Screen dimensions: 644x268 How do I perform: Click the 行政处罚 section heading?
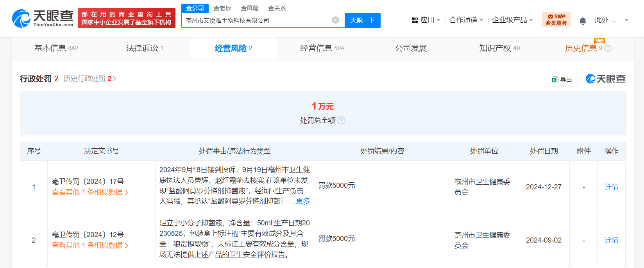[x=36, y=79]
